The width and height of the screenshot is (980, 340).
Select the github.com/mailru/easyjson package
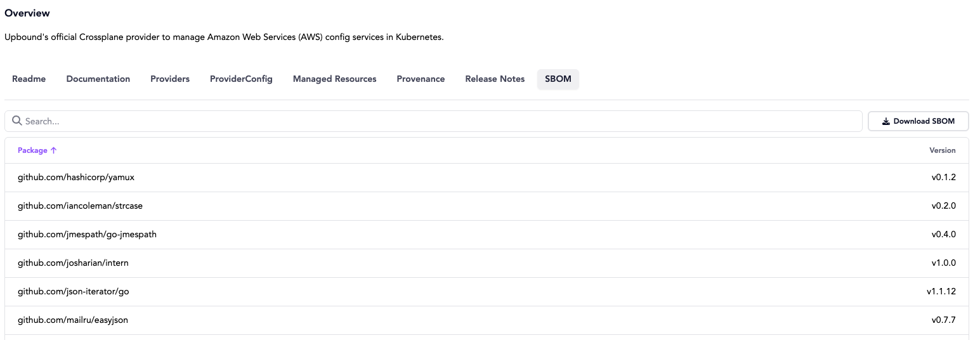coord(73,320)
